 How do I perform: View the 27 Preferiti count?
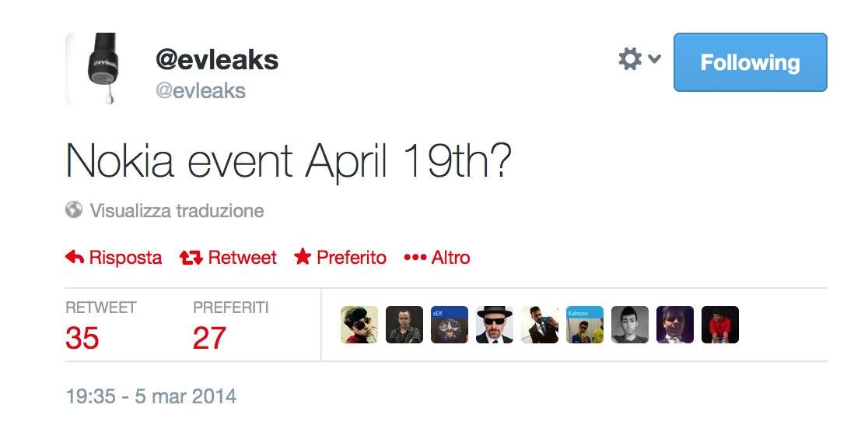click(x=209, y=338)
